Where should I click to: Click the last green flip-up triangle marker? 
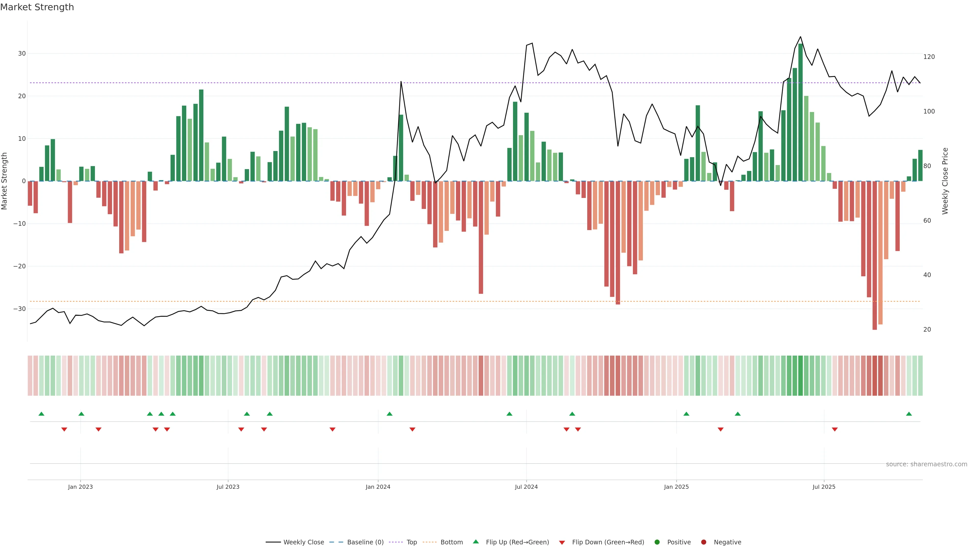click(909, 414)
